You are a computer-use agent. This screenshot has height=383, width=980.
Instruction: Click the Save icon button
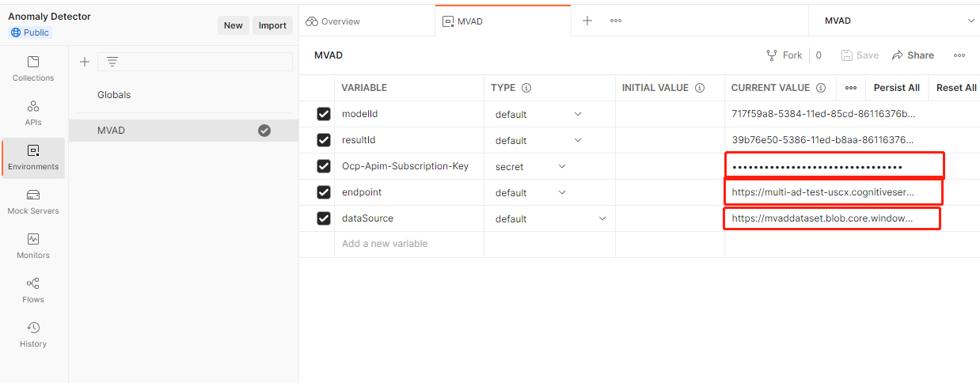tap(847, 55)
